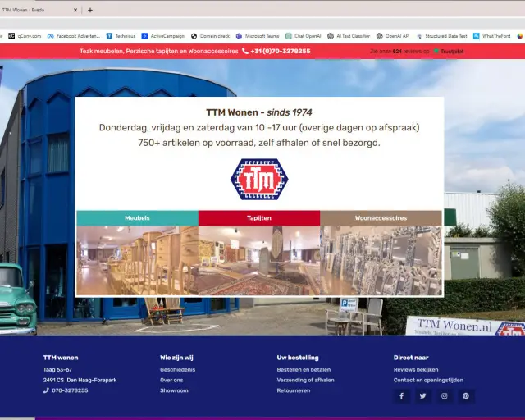Open a new browser tab with plus
This screenshot has height=420, width=525.
pos(90,10)
